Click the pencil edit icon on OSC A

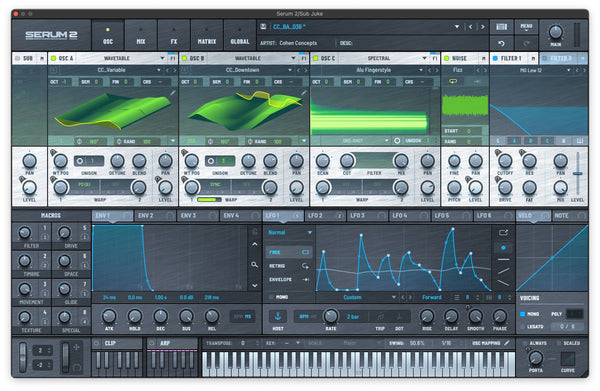pos(173,93)
